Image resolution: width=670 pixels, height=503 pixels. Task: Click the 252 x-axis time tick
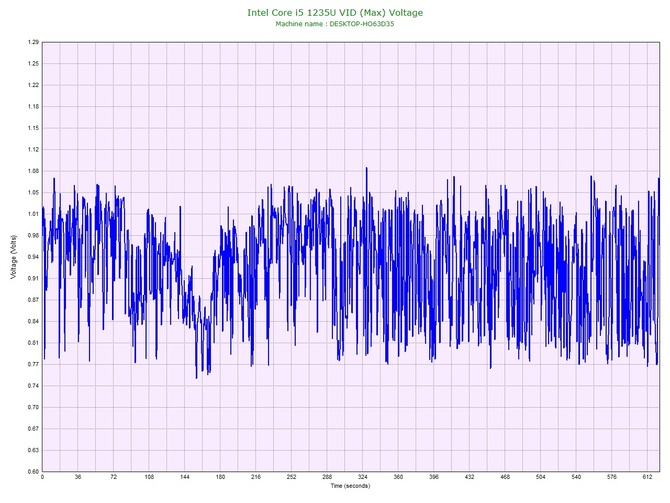point(291,477)
